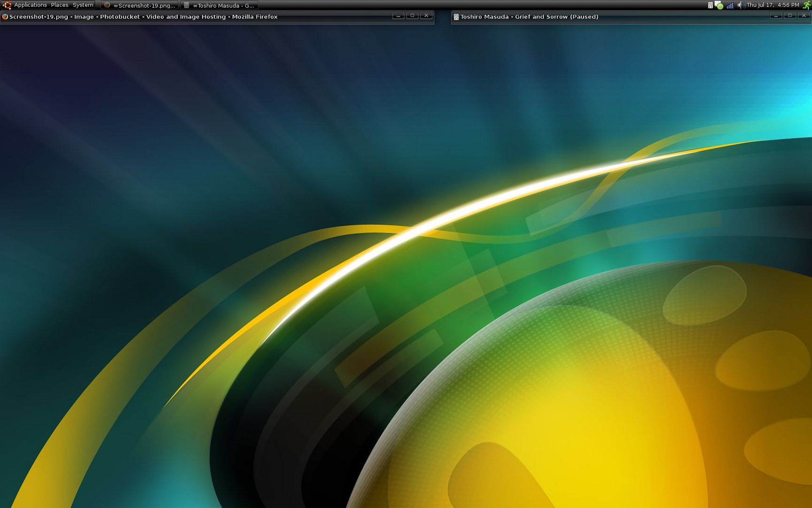Switch to Screenshot-19.png taskbar button

click(x=140, y=5)
